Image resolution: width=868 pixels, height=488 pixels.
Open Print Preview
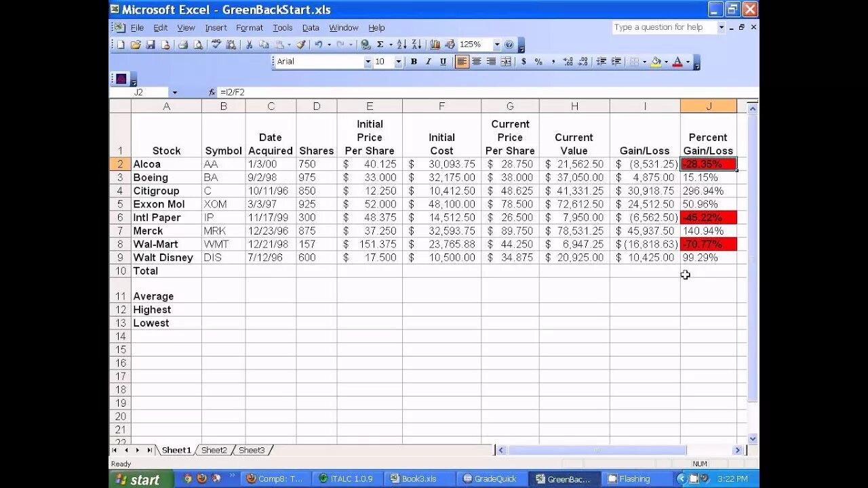pos(198,45)
